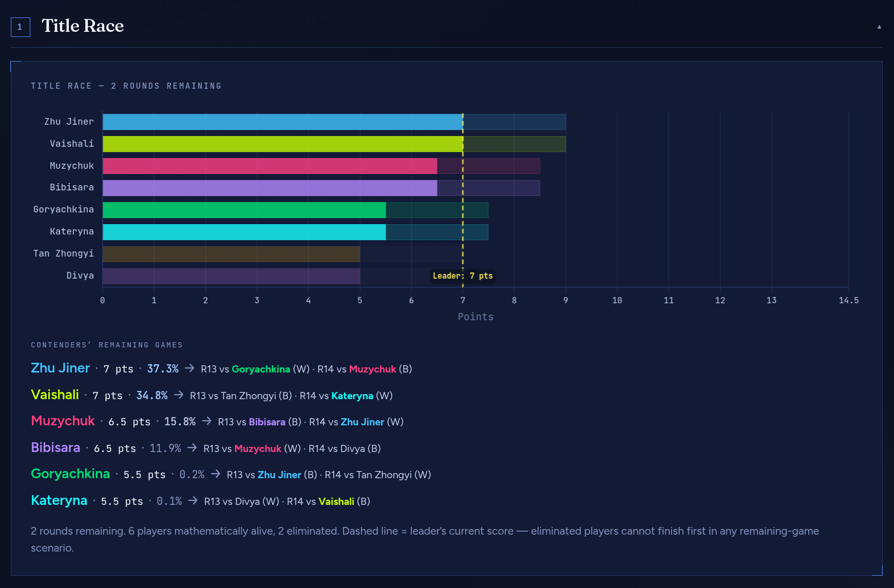The height and width of the screenshot is (588, 894).
Task: Click the Title Race heading
Action: pos(83,26)
